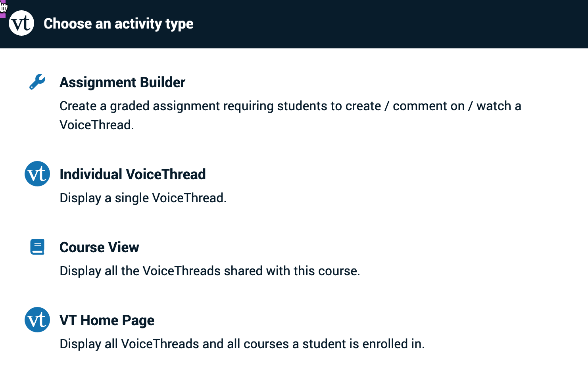This screenshot has height=376, width=588.
Task: Pick the VT Home Page option
Action: [107, 320]
